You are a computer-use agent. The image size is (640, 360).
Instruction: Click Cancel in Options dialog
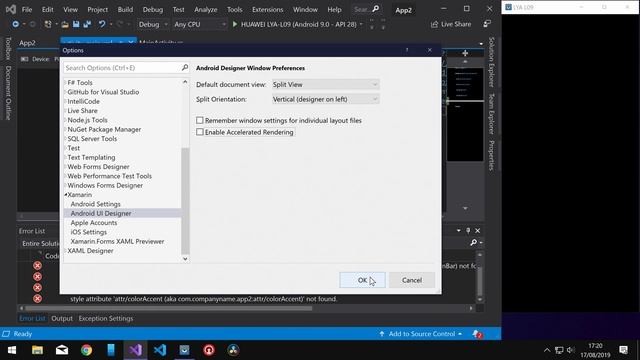tap(412, 280)
